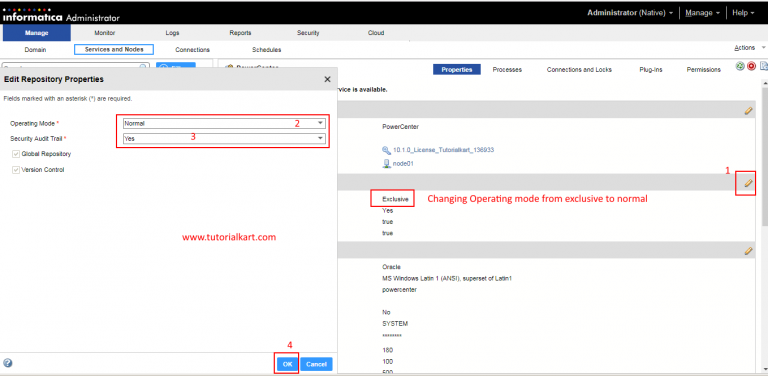Open the 10.1.0_License_Tutorialkart link
Screen dimensions: 768x376
coord(443,150)
